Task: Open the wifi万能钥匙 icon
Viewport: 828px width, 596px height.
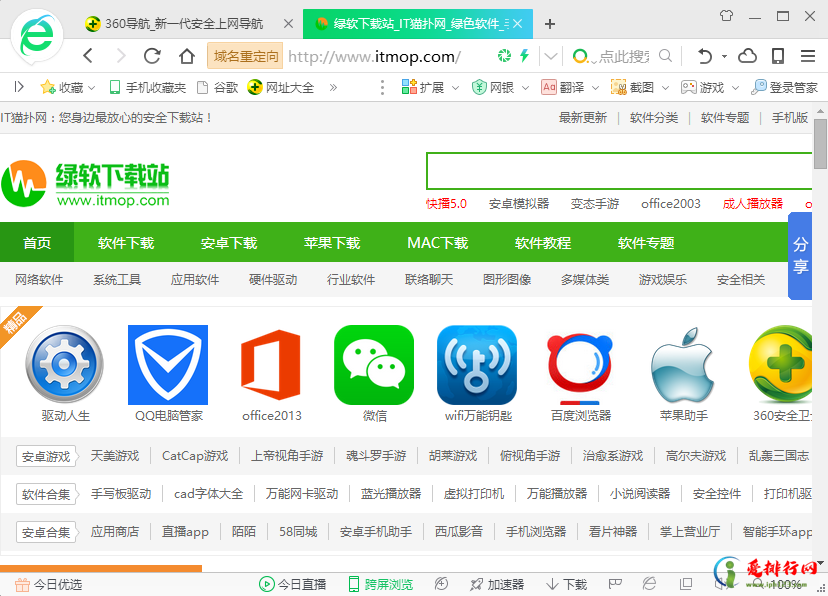Action: point(477,365)
